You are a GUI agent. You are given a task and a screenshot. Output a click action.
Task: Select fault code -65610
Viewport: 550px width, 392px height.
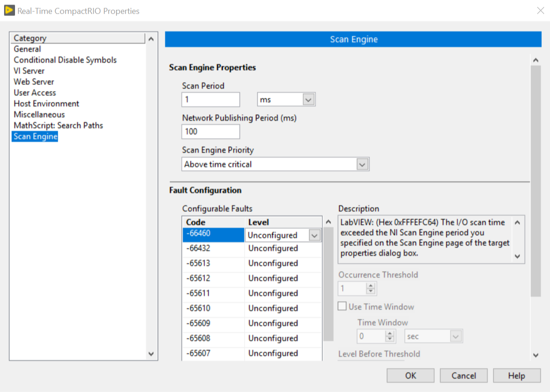213,308
